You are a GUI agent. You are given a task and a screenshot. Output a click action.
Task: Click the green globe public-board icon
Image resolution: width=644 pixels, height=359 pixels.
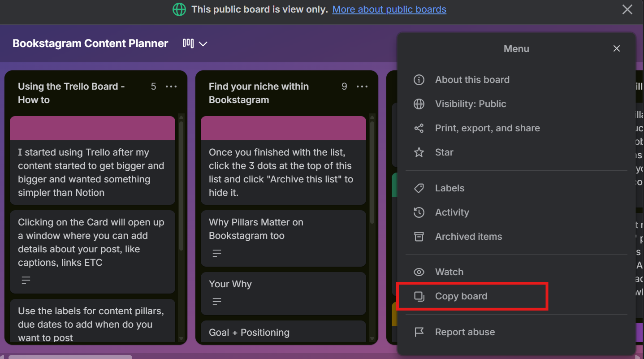[x=179, y=9]
